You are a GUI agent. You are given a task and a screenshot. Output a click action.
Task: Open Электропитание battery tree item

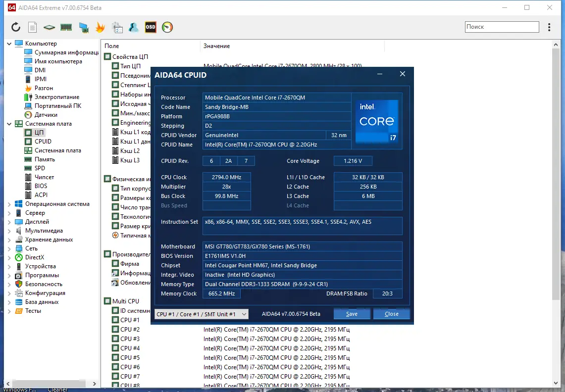coord(52,97)
